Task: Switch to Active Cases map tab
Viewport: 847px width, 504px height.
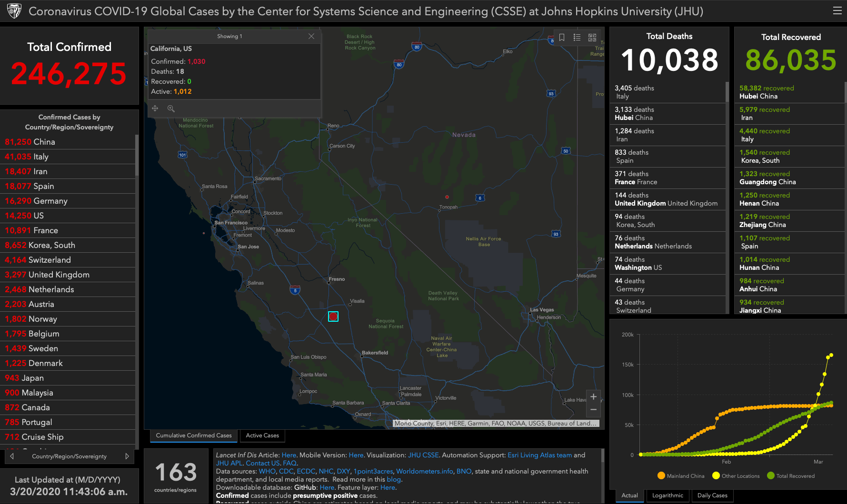Action: [262, 435]
